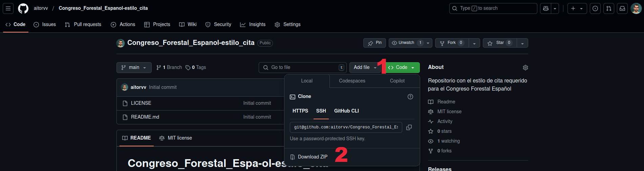
Task: Open the MIT license sidebar link
Action: [445, 112]
